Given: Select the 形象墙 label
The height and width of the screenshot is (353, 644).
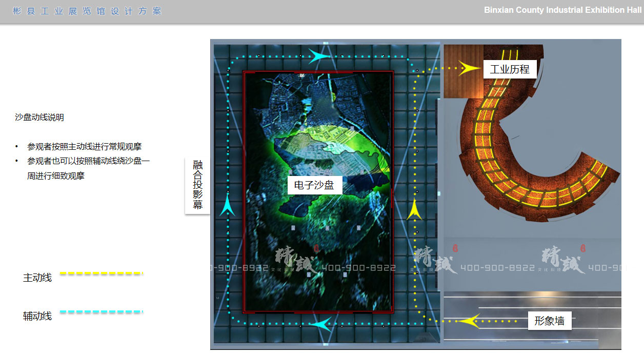Looking at the screenshot, I should 549,321.
